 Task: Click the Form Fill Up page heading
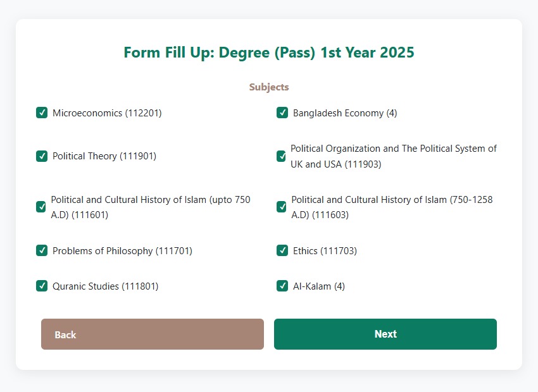point(269,52)
